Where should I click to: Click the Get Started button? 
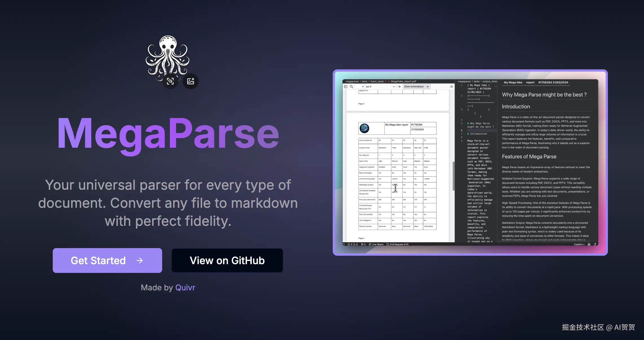107,260
